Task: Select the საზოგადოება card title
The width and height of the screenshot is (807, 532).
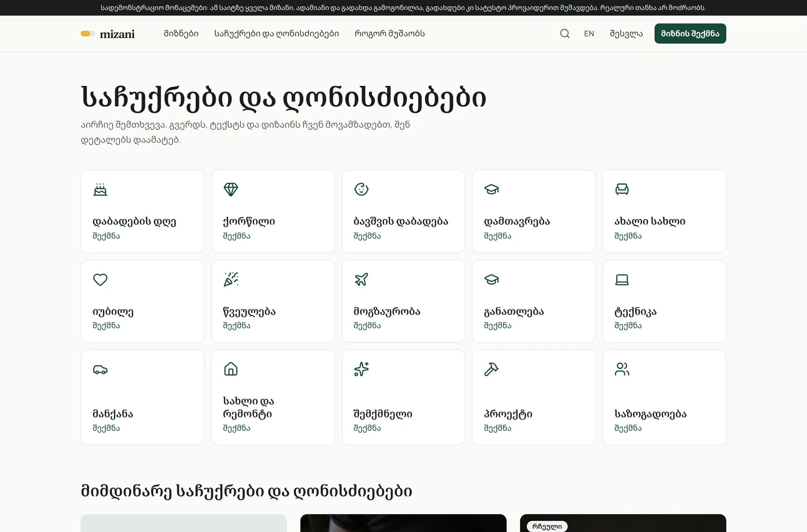Action: (x=650, y=414)
